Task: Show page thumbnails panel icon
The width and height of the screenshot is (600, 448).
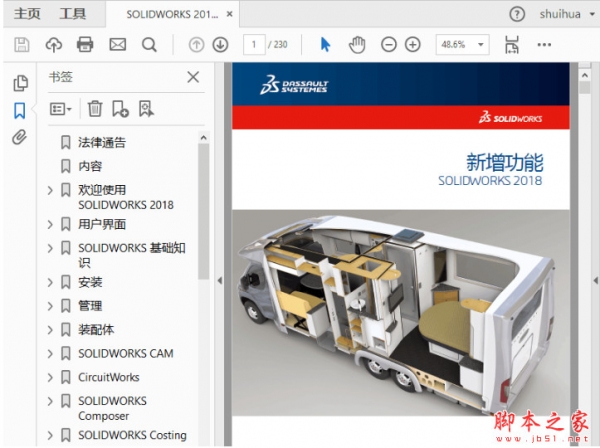Action: [20, 83]
